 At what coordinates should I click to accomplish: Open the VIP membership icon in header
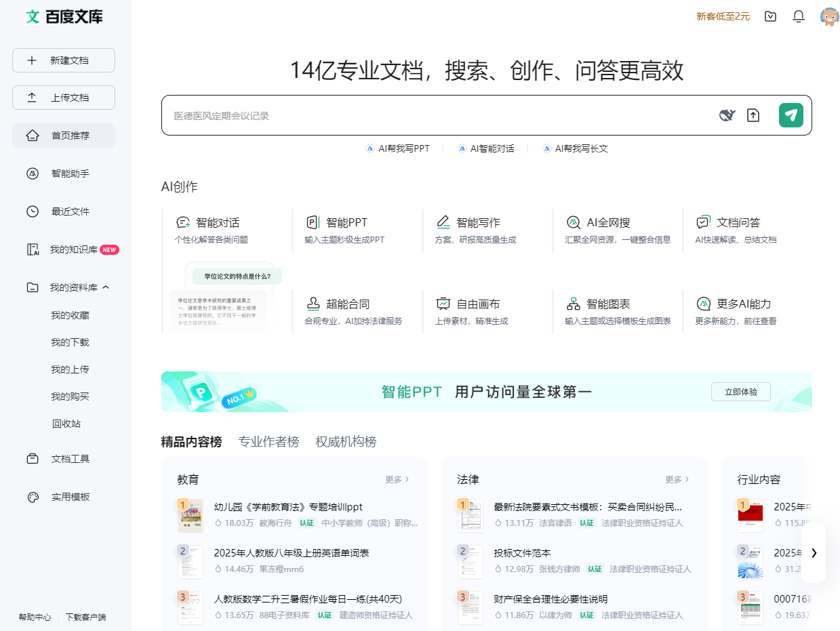coord(770,16)
